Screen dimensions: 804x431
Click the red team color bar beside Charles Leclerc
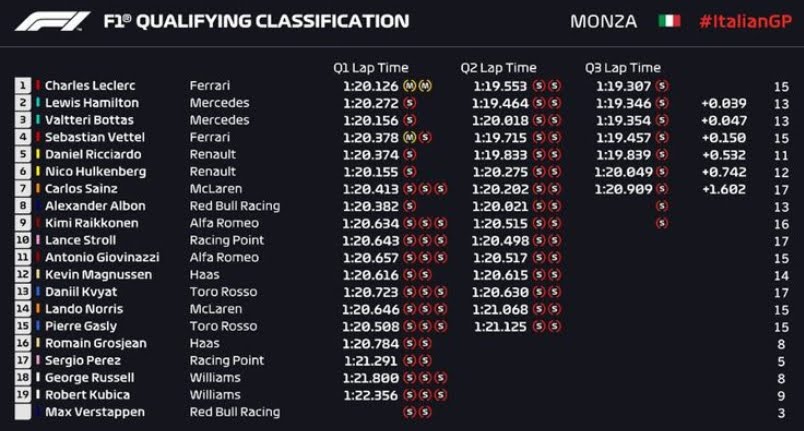[x=38, y=86]
